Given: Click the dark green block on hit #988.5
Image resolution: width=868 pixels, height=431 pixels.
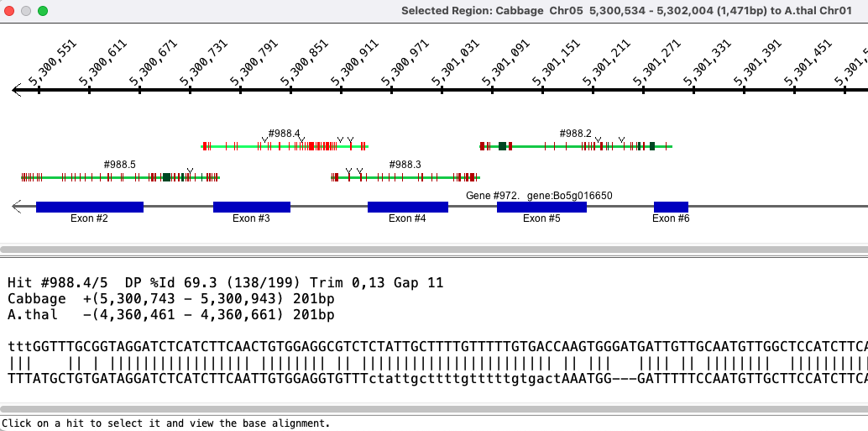Looking at the screenshot, I should coord(166,177).
